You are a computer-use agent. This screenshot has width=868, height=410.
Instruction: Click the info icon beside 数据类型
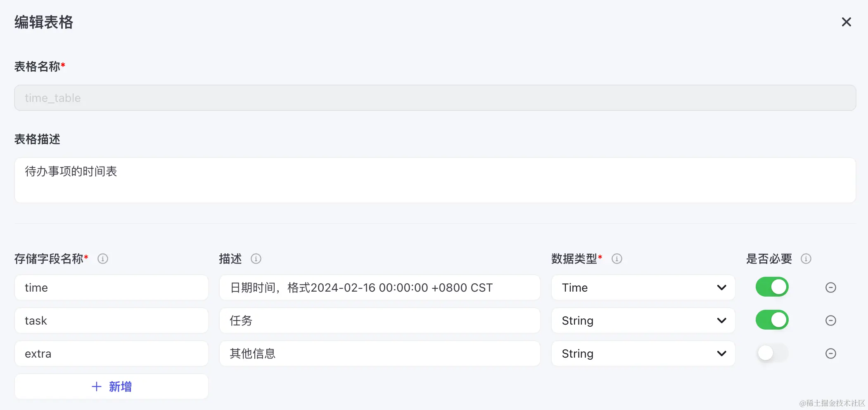[617, 259]
